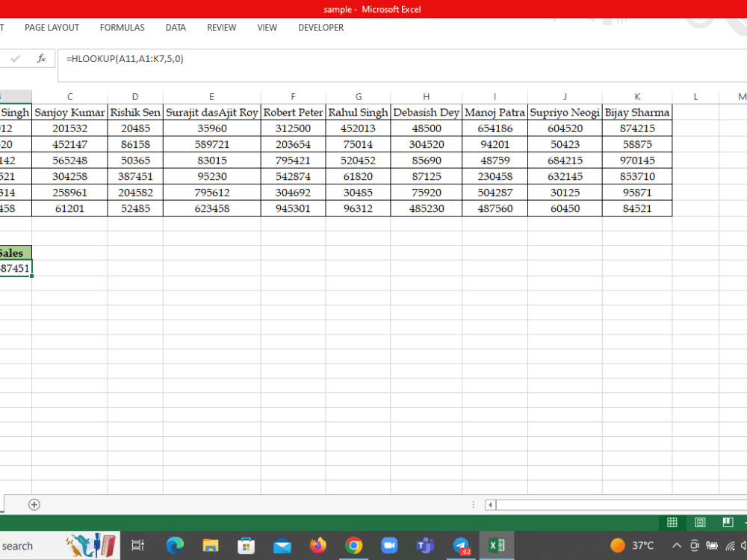Select column F header
Screen dimensions: 747x560
pos(293,96)
